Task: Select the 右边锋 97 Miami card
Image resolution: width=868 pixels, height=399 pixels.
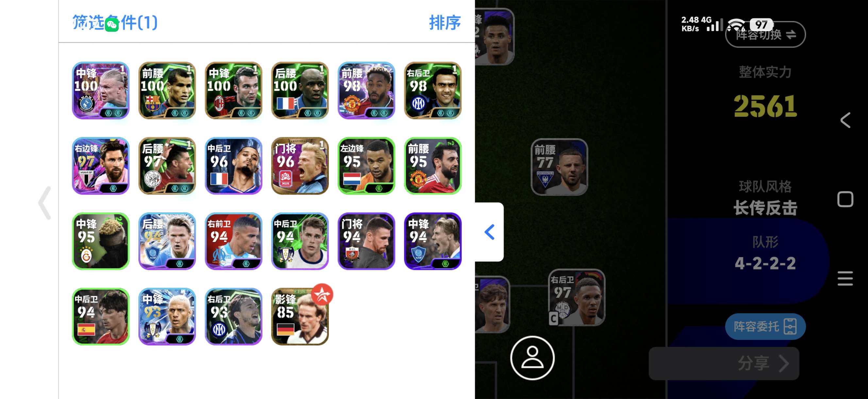Action: (x=101, y=165)
